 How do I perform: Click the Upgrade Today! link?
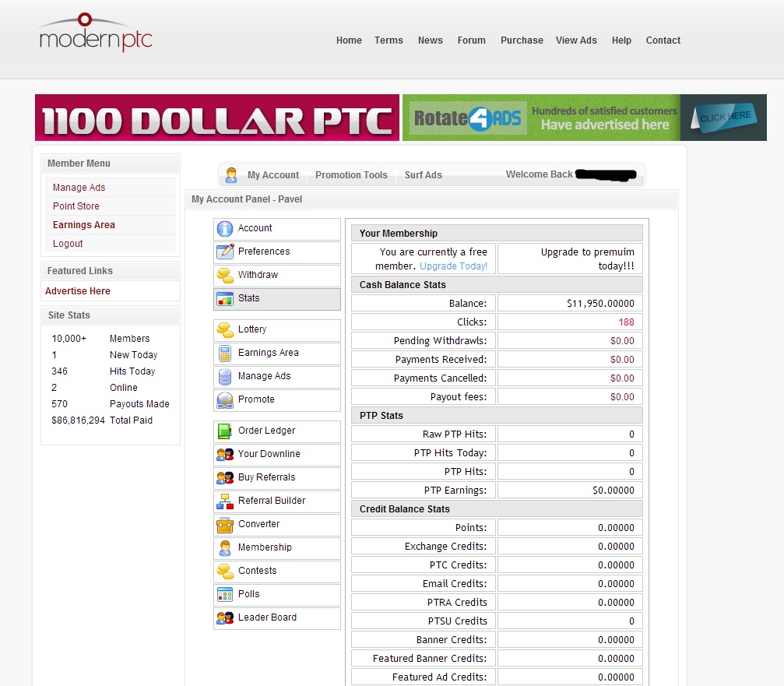(453, 266)
